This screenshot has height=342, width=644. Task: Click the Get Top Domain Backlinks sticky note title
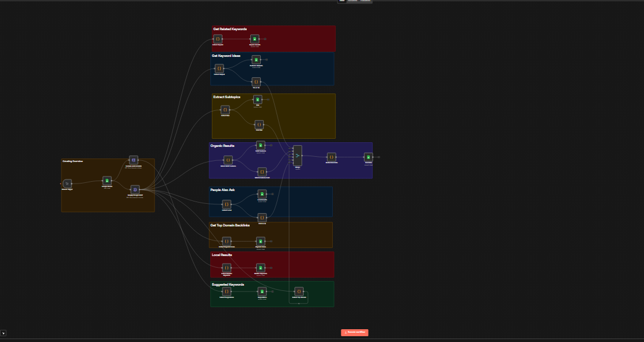[x=230, y=225]
